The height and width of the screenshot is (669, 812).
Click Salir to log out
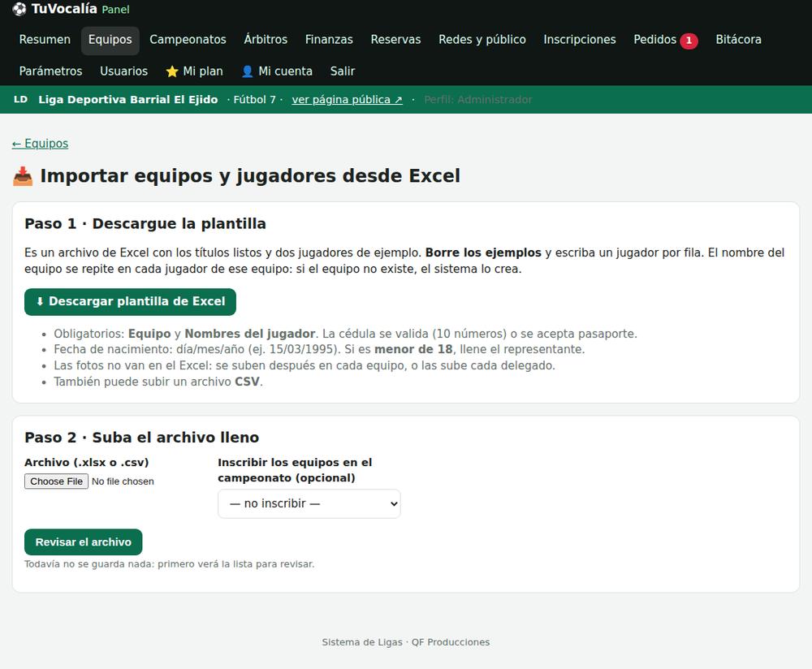point(343,71)
